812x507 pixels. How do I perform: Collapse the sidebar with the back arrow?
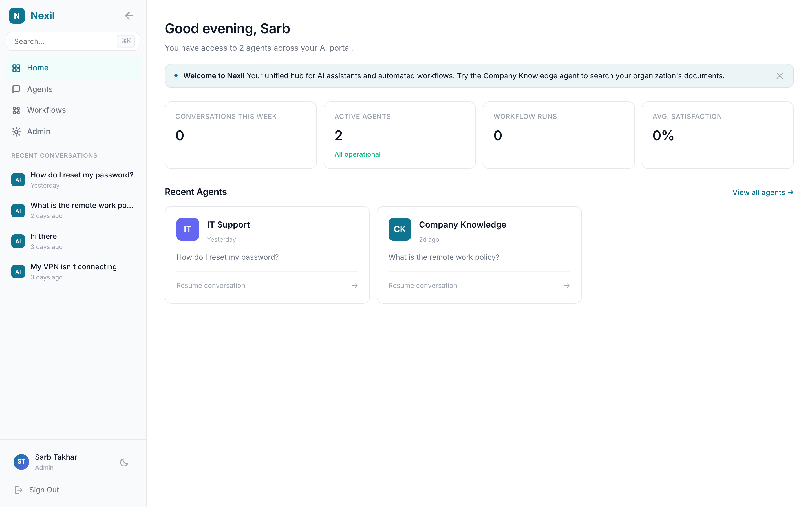129,15
